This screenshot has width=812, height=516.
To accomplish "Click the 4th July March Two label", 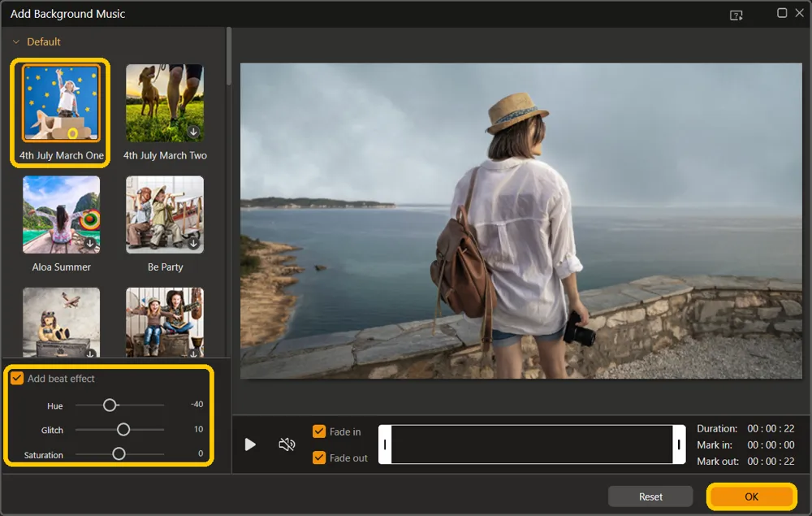I will point(165,155).
